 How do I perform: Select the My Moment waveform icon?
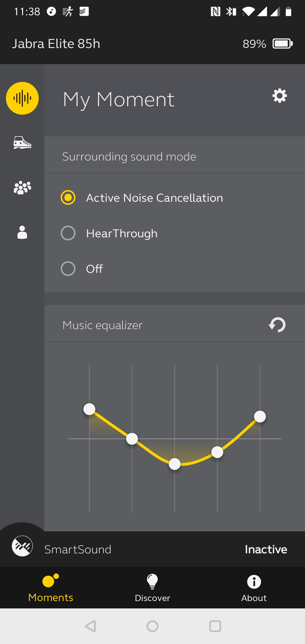pos(22,98)
